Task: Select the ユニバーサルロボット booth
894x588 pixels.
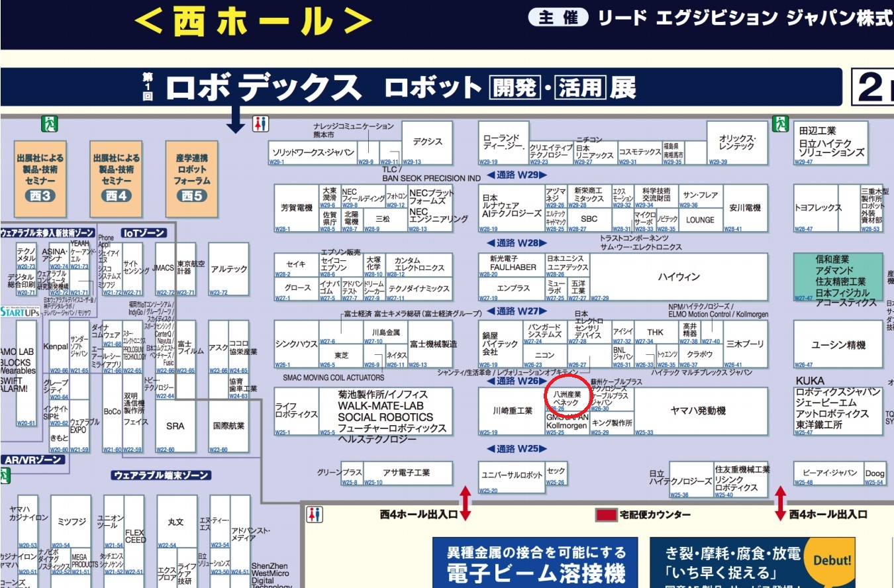Action: click(512, 477)
